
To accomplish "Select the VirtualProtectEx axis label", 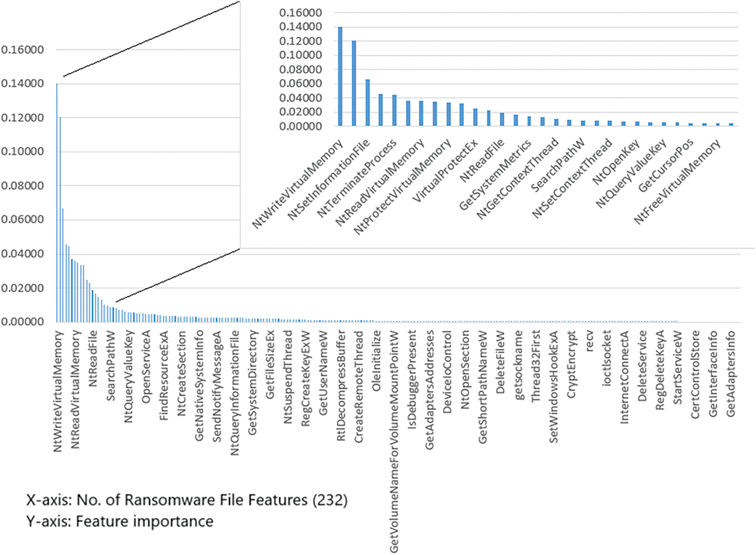I will tap(445, 171).
